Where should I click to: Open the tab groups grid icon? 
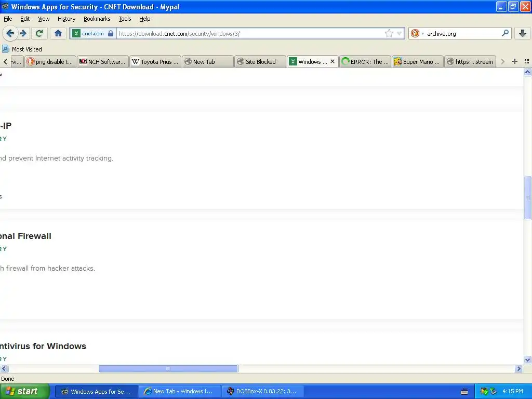click(x=527, y=61)
